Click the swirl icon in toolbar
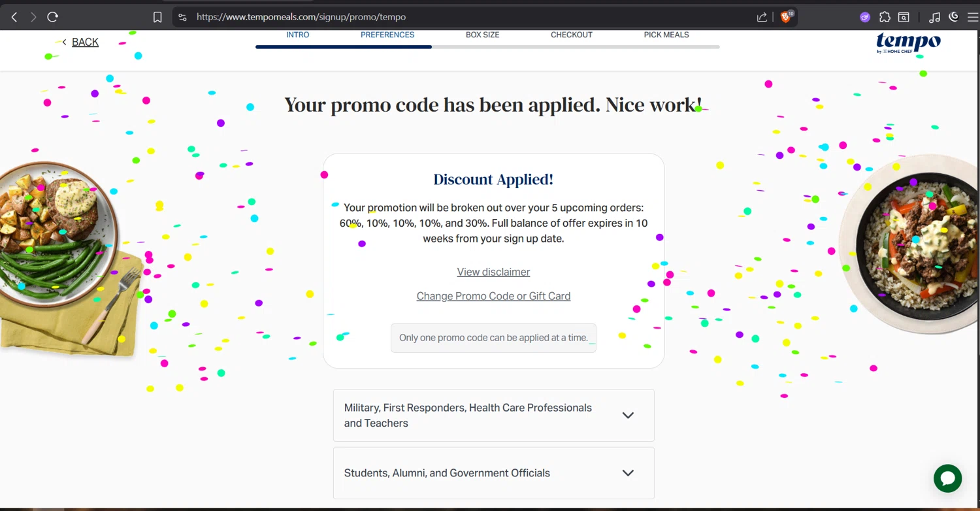Screen dimensions: 980x511 click(x=954, y=17)
